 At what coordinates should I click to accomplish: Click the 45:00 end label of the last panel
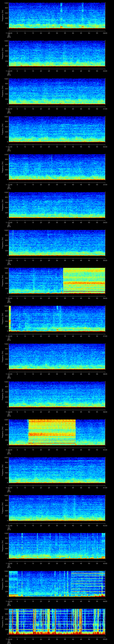pyautogui.click(x=105, y=639)
